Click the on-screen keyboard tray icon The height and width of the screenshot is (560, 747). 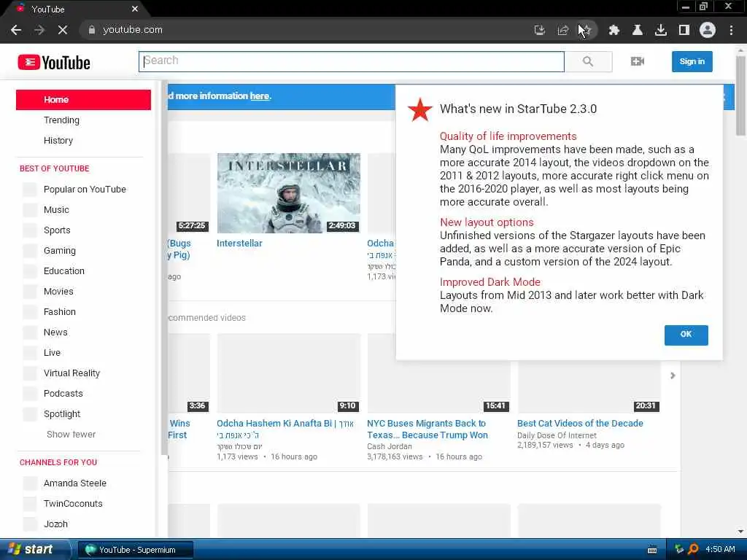652,550
